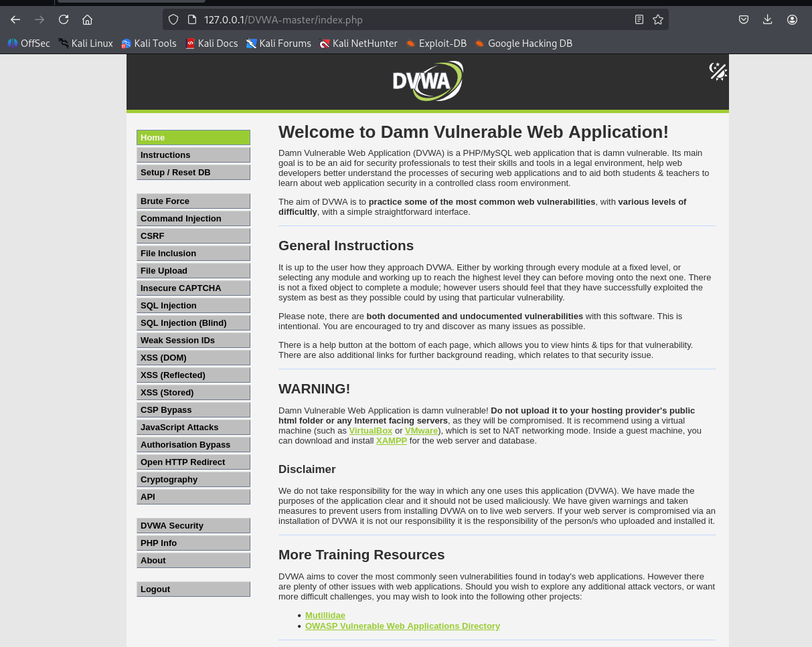Open the Firefox account profile icon

tap(792, 19)
